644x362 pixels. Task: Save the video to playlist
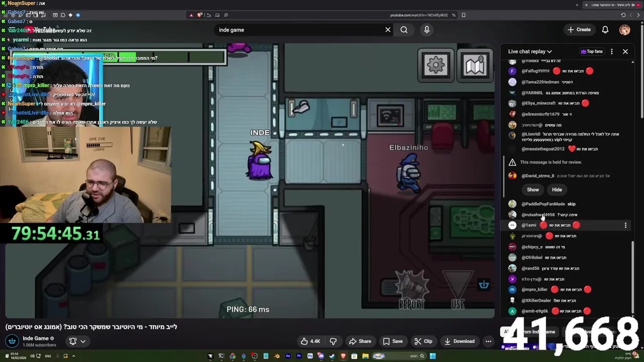point(392,341)
